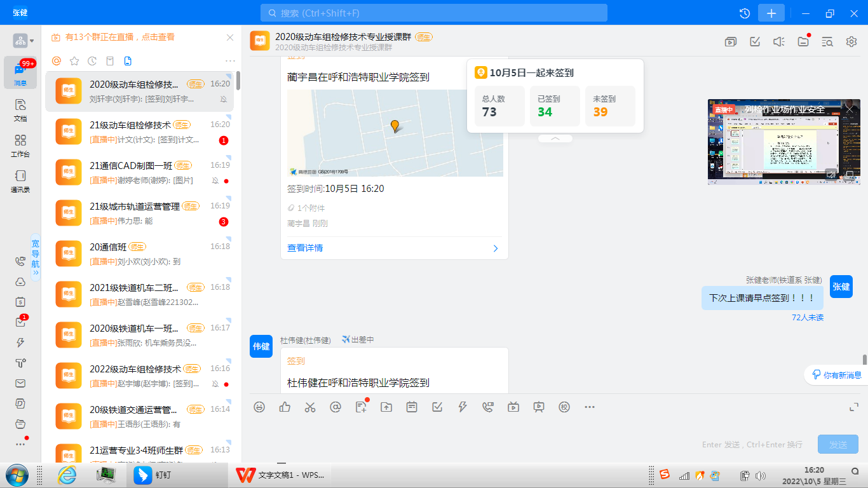Open the cloud drive icon in sidebar
This screenshot has height=488, width=868.
[x=20, y=281]
